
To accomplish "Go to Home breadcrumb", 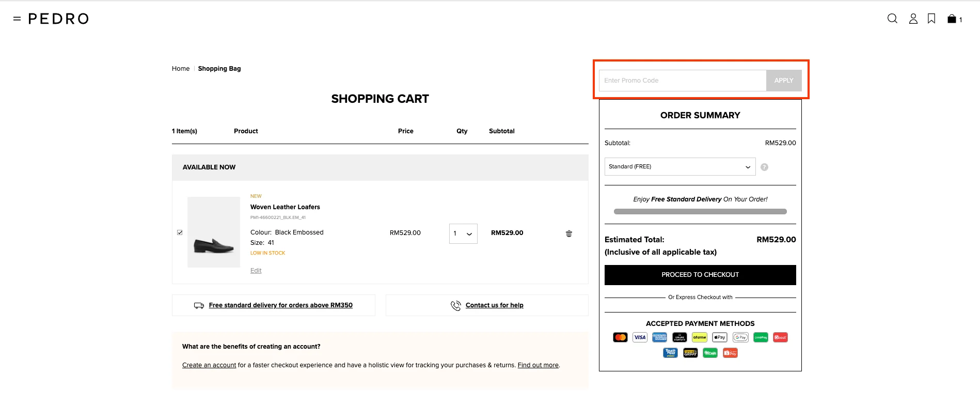I will (181, 69).
